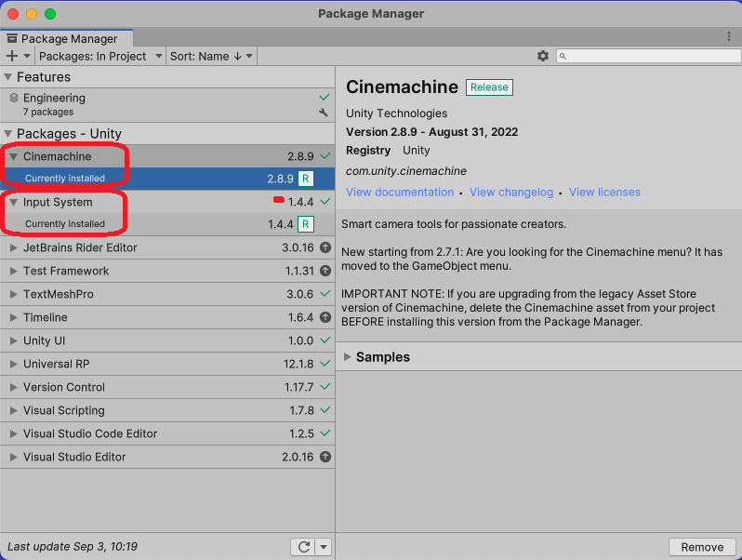Click update arrow icon for Visual Studio Editor
Image resolution: width=742 pixels, height=560 pixels.
(325, 458)
